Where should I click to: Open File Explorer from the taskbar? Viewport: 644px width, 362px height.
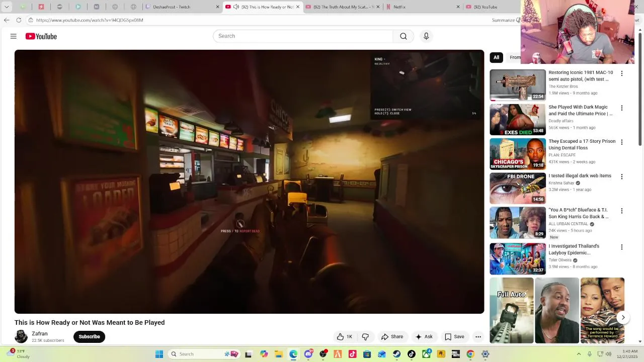pos(279,354)
